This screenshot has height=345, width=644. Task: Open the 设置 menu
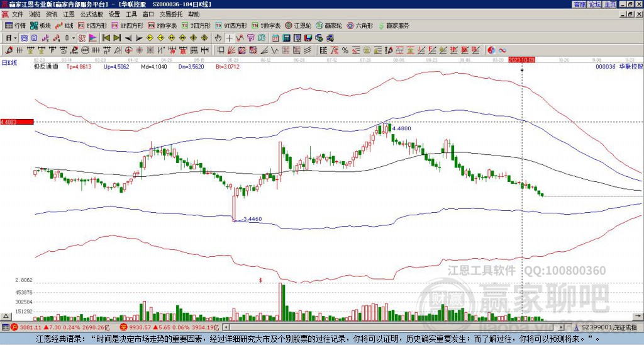(x=114, y=14)
